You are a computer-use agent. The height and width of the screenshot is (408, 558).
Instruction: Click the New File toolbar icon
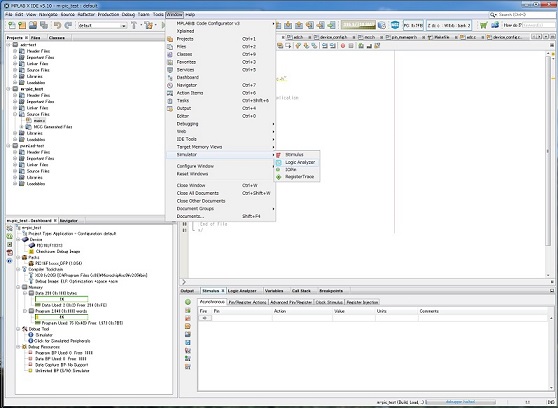pos(11,25)
